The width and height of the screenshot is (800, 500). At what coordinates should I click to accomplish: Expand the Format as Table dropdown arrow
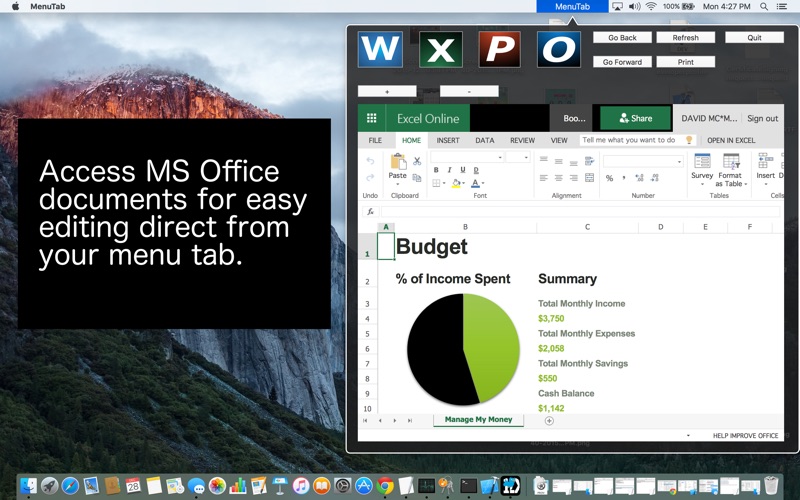pos(745,184)
